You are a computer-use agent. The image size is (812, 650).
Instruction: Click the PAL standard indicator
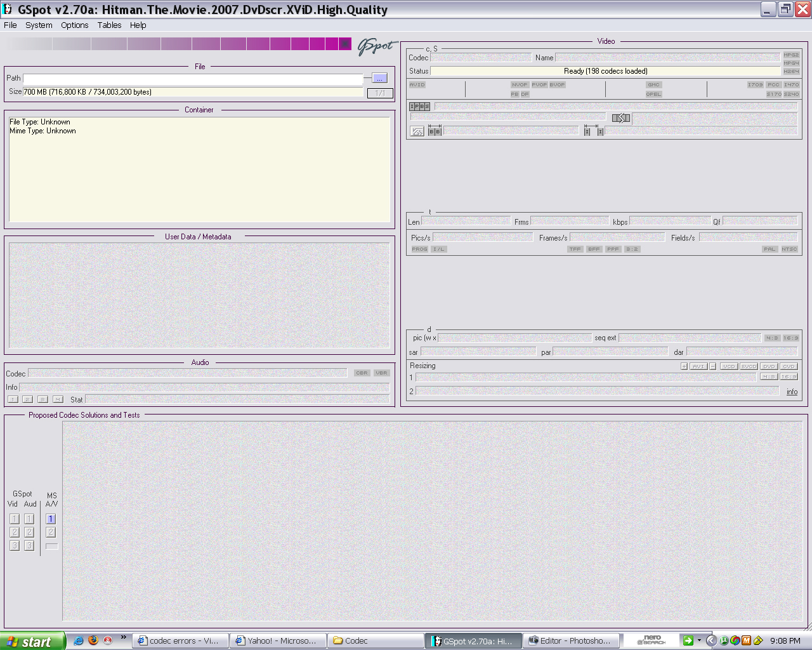[x=769, y=249]
